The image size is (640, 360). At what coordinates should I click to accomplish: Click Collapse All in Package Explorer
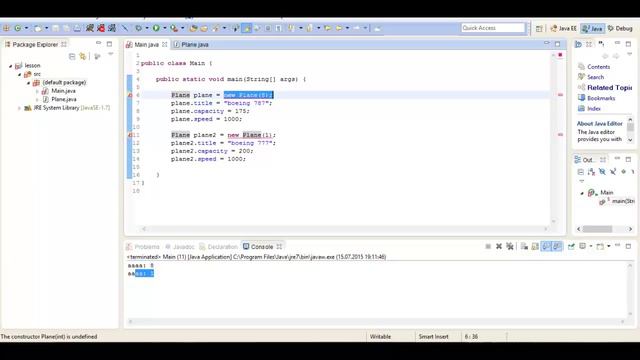(72, 56)
